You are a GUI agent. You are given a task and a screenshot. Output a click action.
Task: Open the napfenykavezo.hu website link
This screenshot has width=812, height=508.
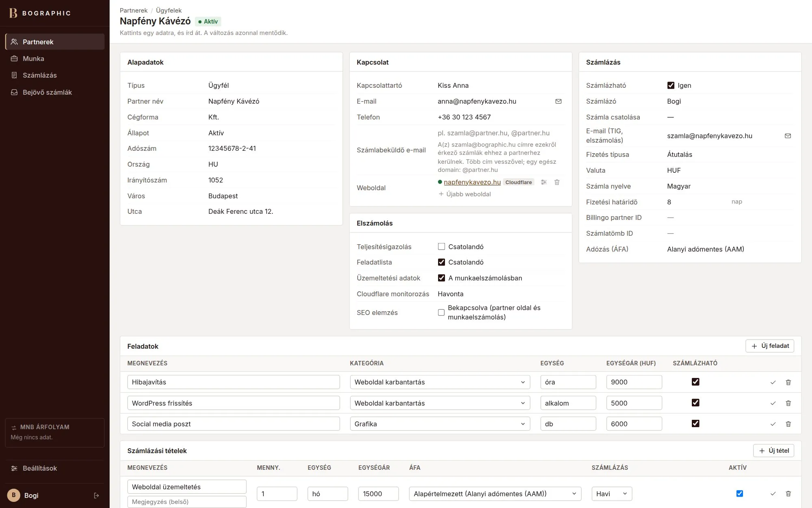click(472, 182)
